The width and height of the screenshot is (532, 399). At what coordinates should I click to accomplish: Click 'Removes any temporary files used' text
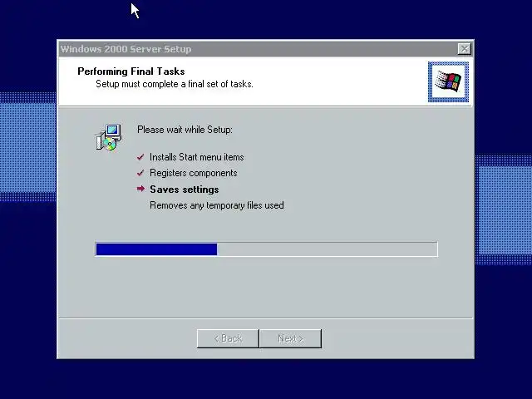pos(217,205)
